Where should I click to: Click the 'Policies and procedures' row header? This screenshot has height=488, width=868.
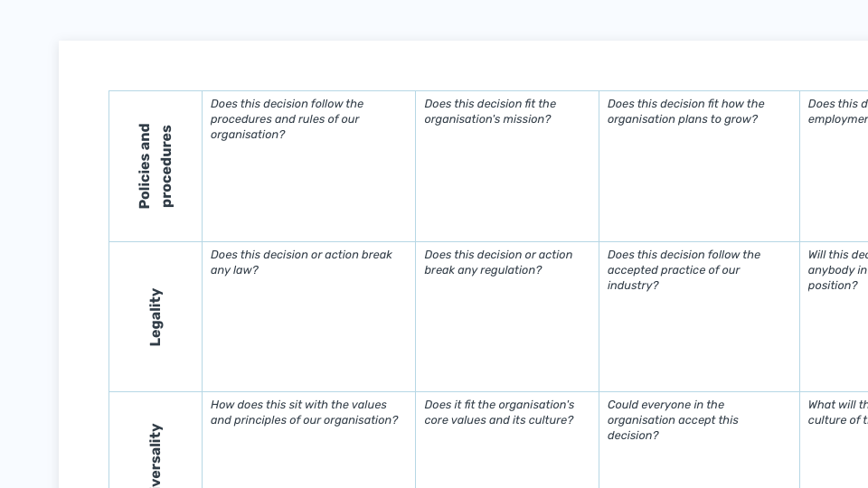[156, 166]
